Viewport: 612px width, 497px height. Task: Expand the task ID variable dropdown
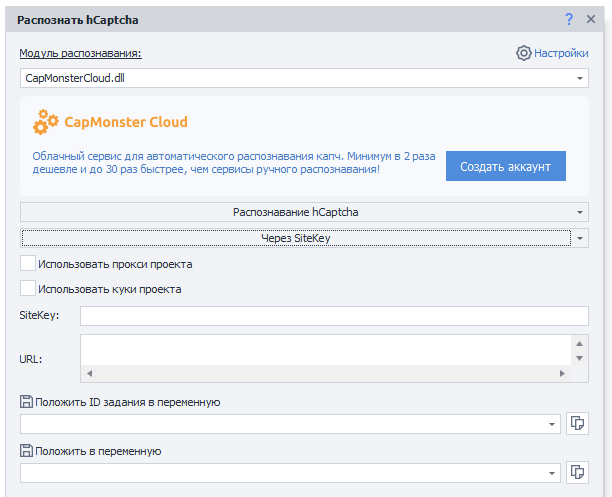pos(553,424)
